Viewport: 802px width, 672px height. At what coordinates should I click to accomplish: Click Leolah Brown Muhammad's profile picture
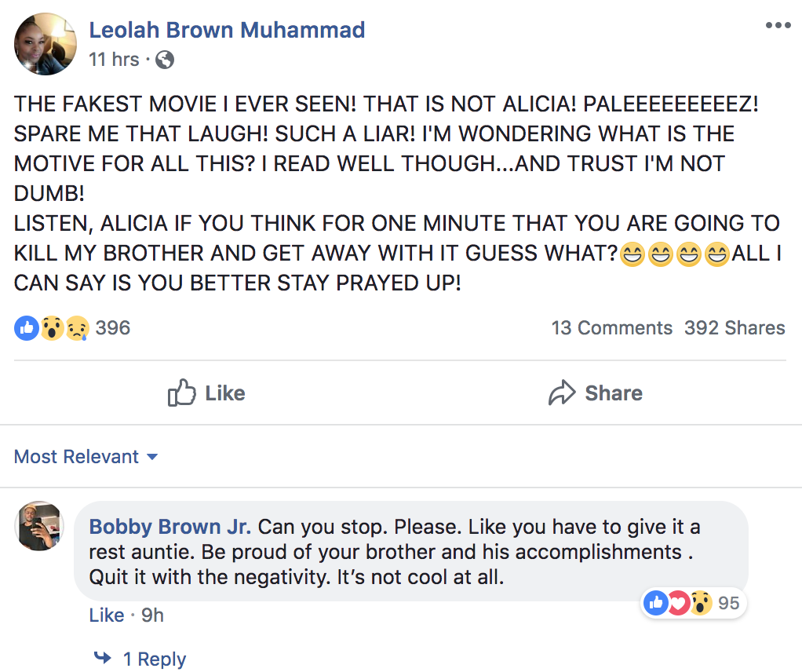tap(46, 44)
